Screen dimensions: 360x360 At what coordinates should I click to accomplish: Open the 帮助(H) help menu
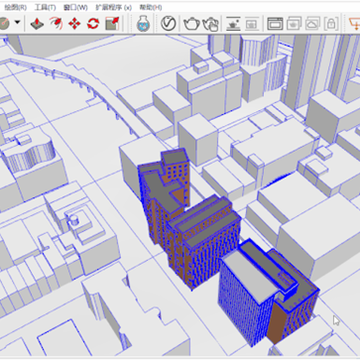point(151,7)
